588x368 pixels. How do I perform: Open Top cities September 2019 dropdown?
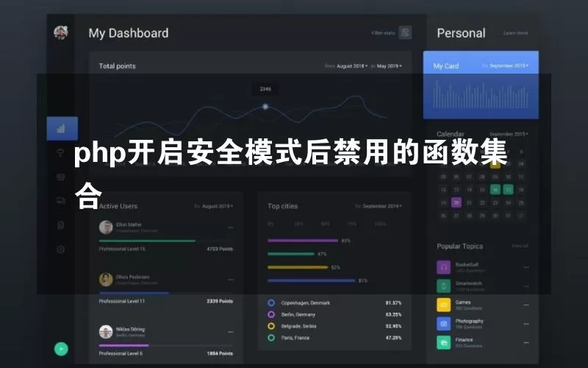[382, 206]
